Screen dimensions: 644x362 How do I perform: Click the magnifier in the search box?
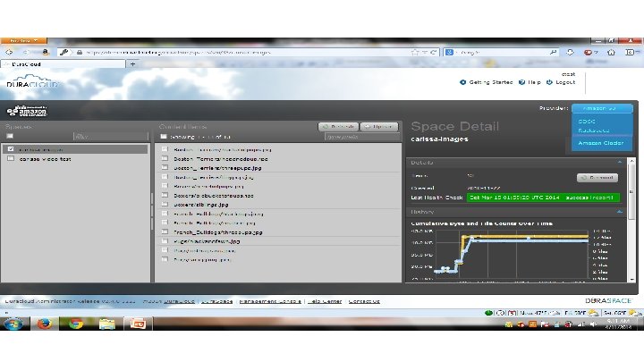(x=553, y=52)
